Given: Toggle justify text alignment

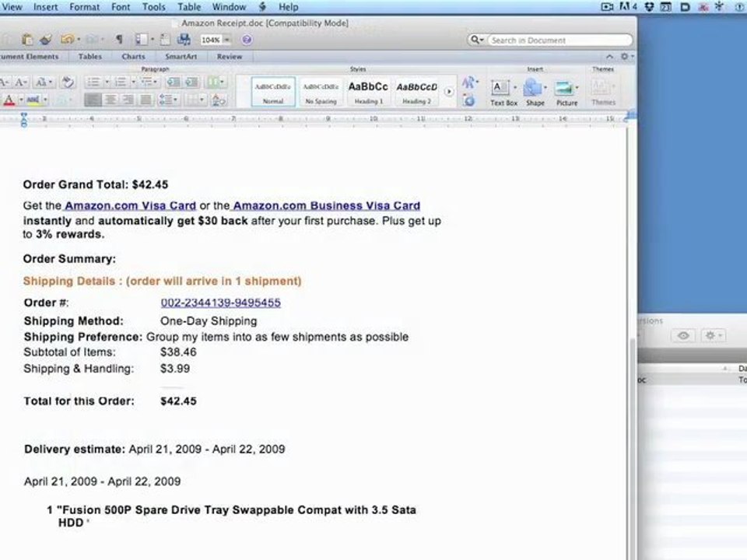Looking at the screenshot, I should [x=146, y=100].
